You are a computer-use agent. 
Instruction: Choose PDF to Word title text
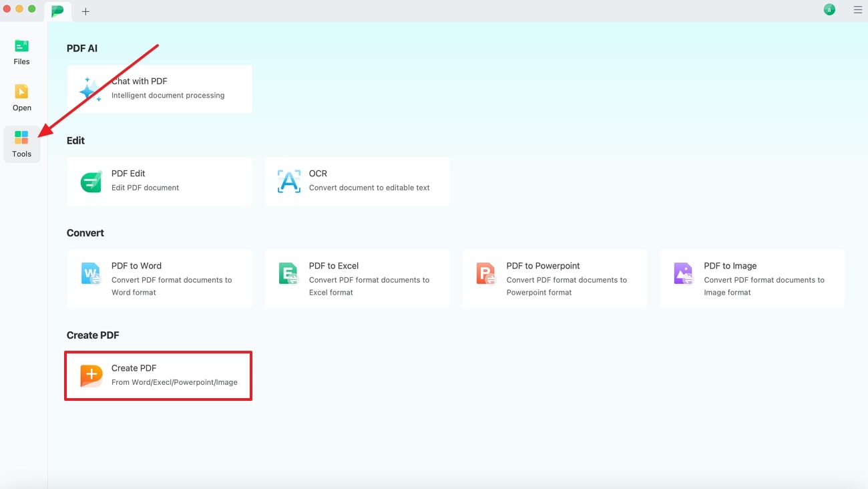point(136,265)
